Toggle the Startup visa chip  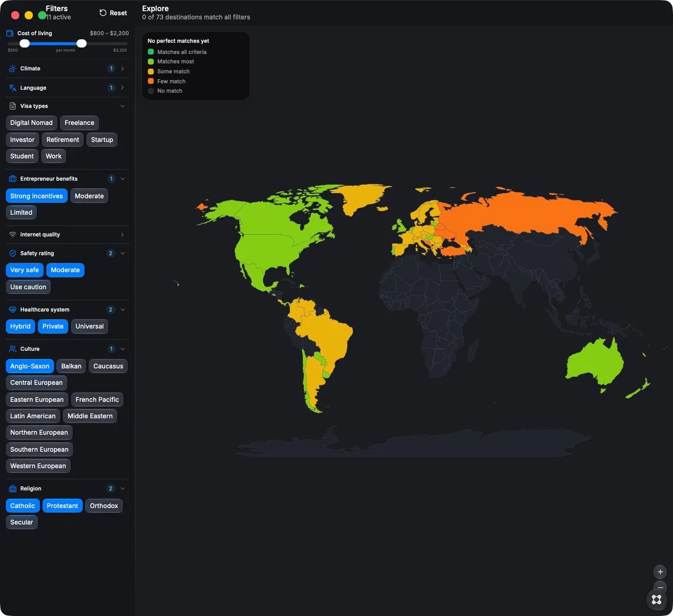coord(102,140)
